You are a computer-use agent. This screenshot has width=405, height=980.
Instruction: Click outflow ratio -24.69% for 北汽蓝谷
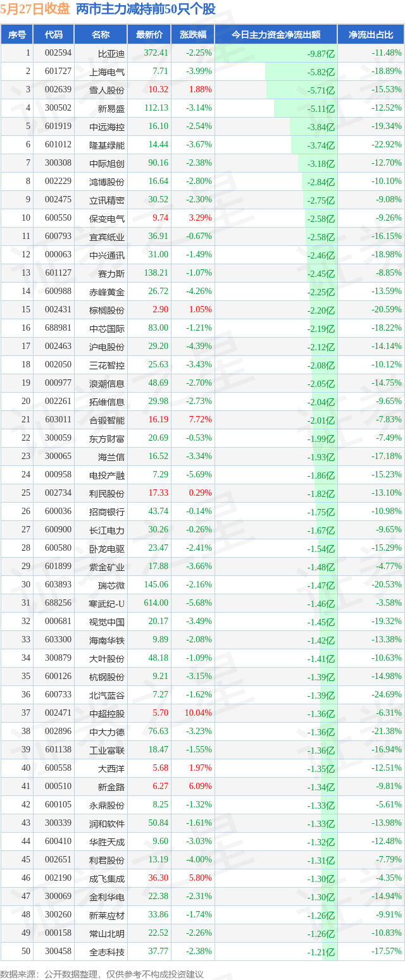[387, 695]
